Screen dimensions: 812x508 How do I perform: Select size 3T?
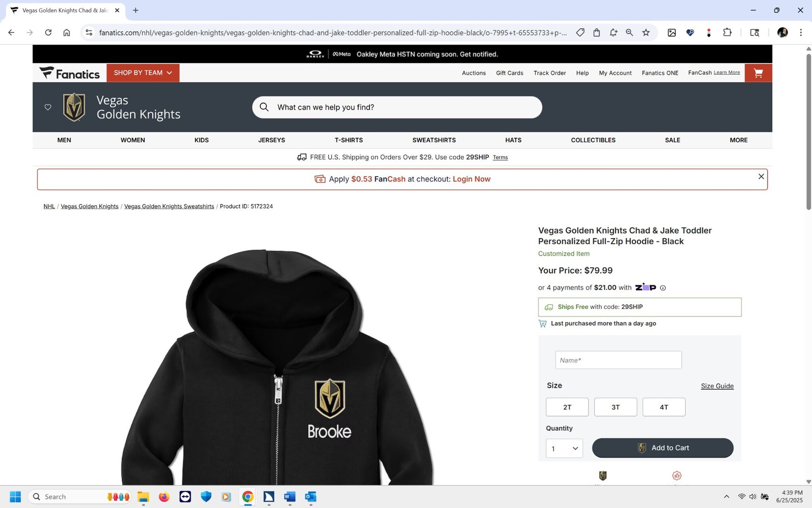click(616, 407)
